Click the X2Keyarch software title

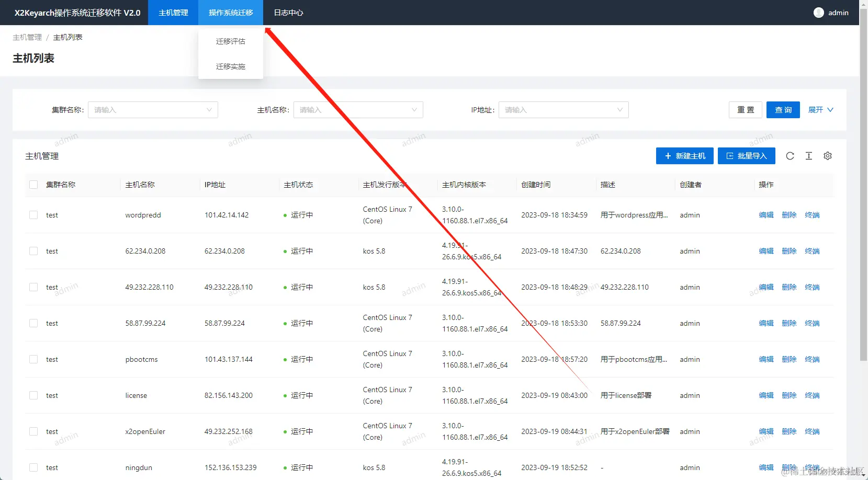click(77, 13)
